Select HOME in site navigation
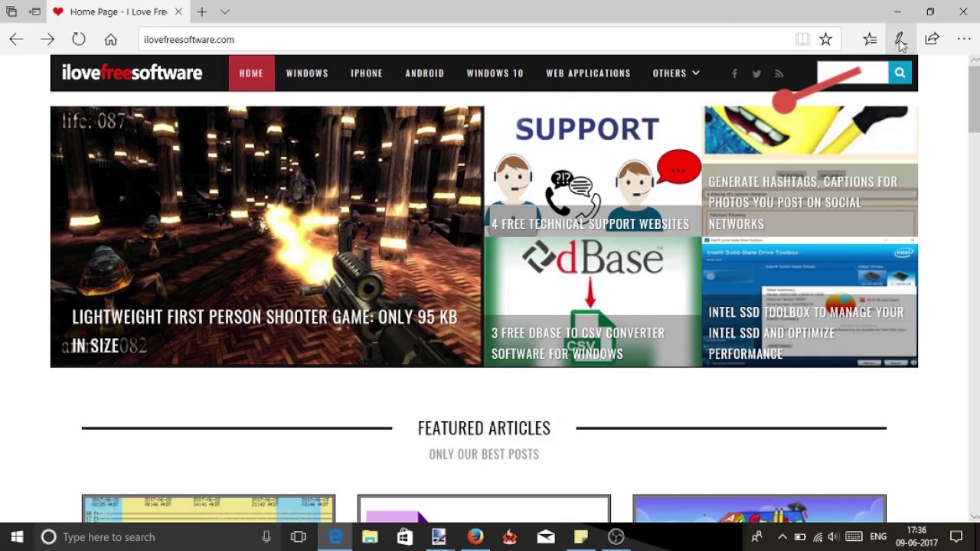The image size is (980, 551). (x=251, y=73)
